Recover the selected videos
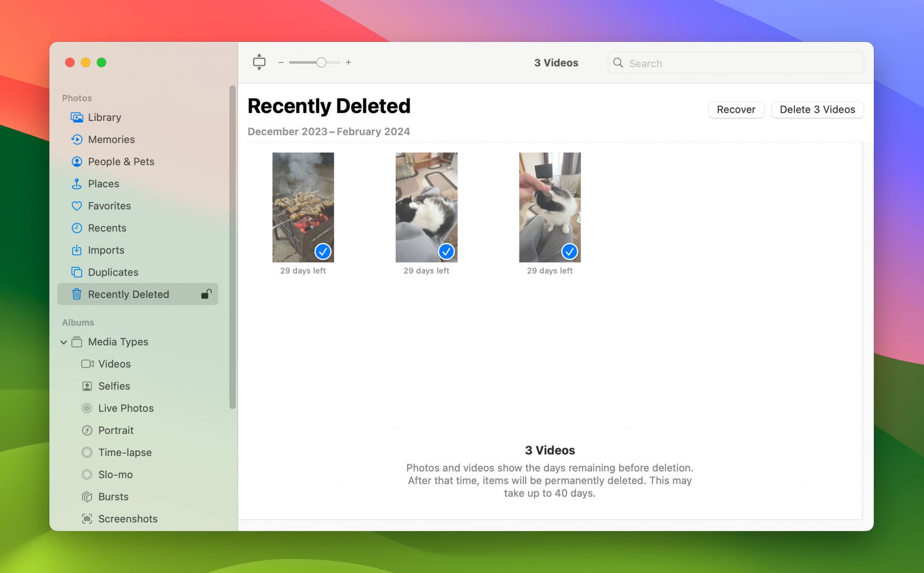 735,109
